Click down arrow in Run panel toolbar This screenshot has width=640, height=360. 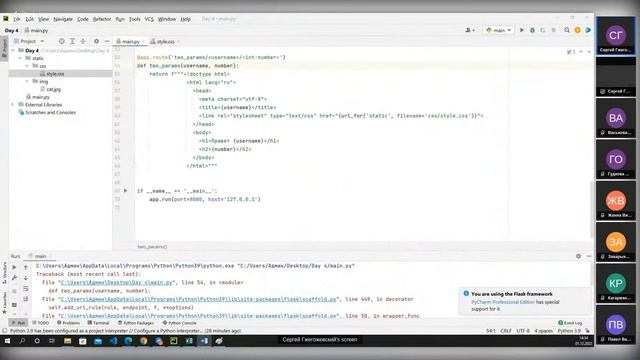point(26,278)
